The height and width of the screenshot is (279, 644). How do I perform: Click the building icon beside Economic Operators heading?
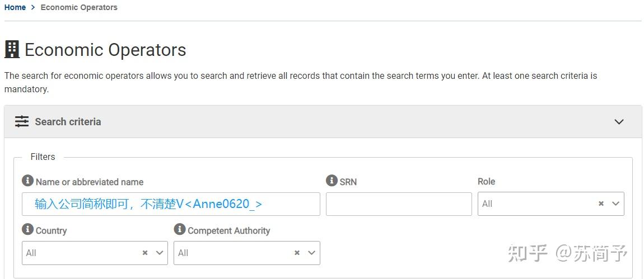coord(12,50)
